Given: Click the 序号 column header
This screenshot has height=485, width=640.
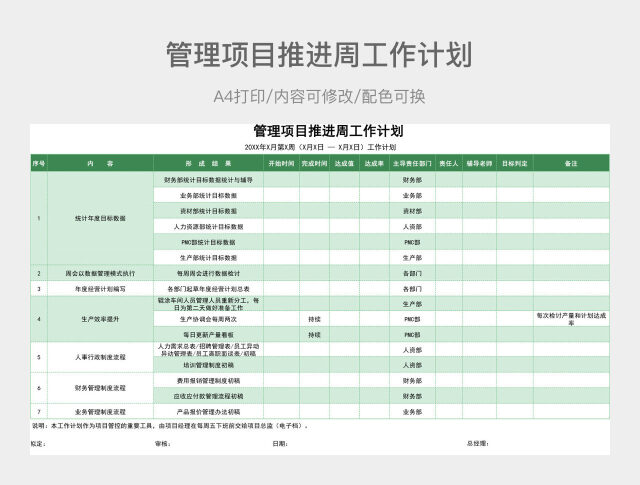Looking at the screenshot, I should (x=39, y=163).
